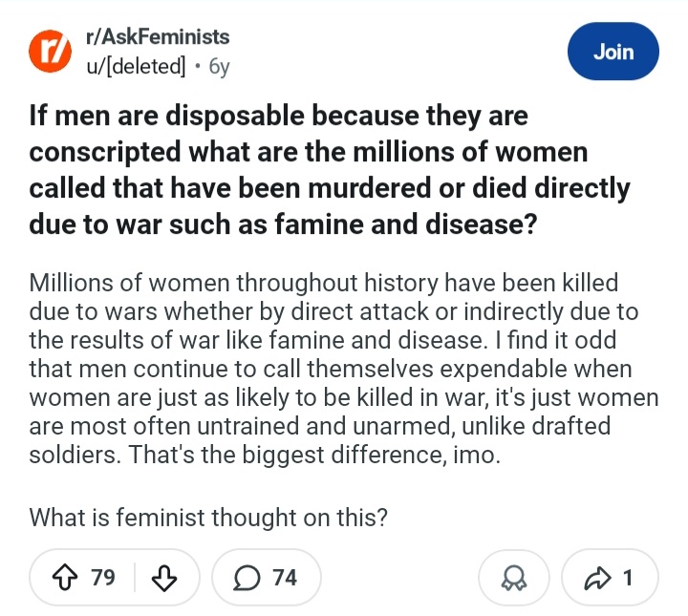This screenshot has height=616, width=688.
Task: Tap the share count number 1
Action: click(627, 578)
